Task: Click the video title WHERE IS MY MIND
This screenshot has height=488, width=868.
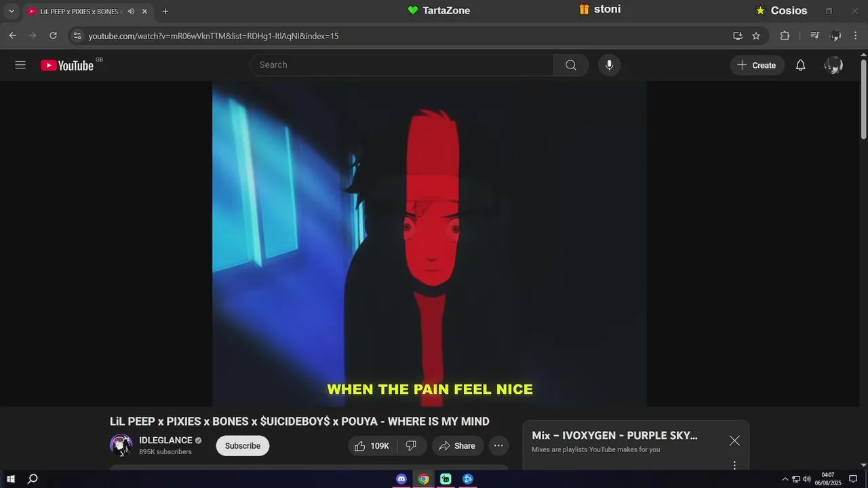Action: pos(300,422)
